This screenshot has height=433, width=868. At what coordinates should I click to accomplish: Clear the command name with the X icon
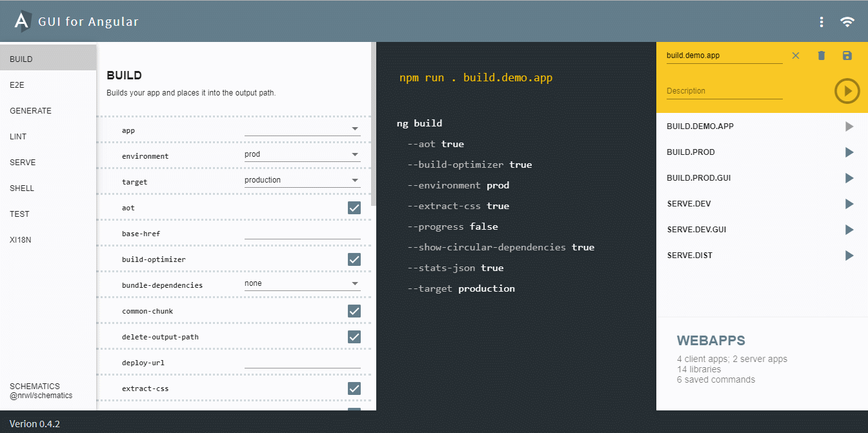pos(796,55)
